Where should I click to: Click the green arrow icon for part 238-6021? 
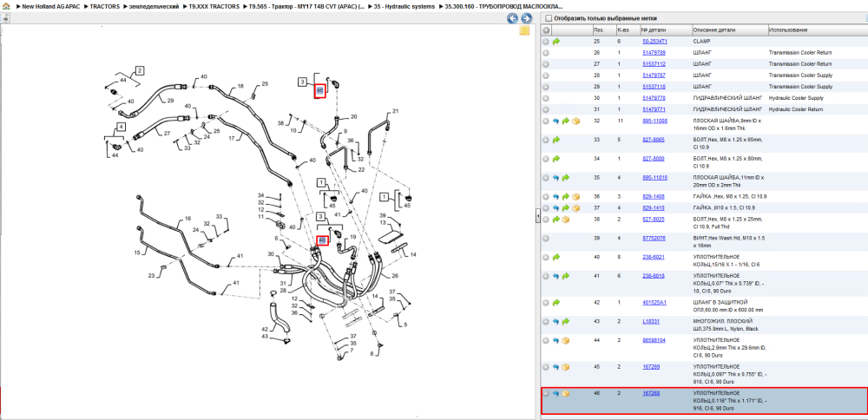point(556,258)
